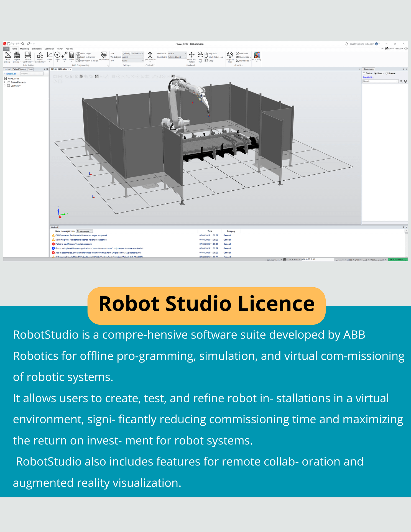The image size is (411, 532).
Task: Open the Frame Size dropdown
Action: click(x=243, y=61)
